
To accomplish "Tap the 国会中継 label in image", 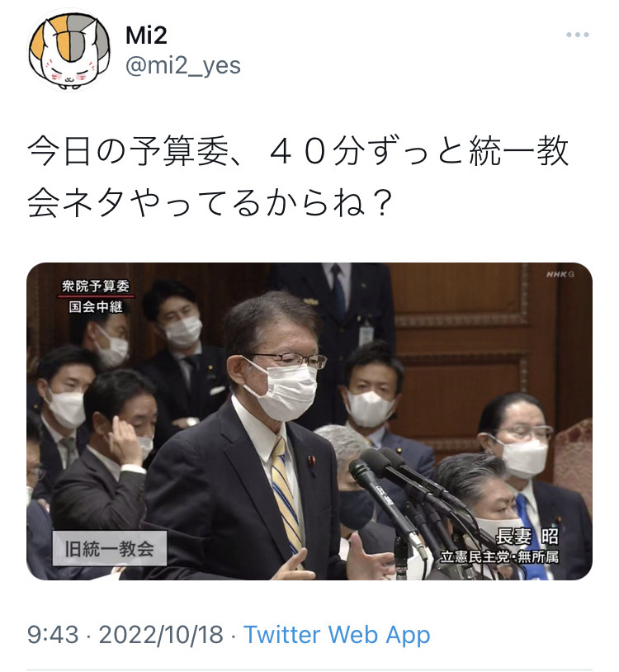I will [96, 307].
